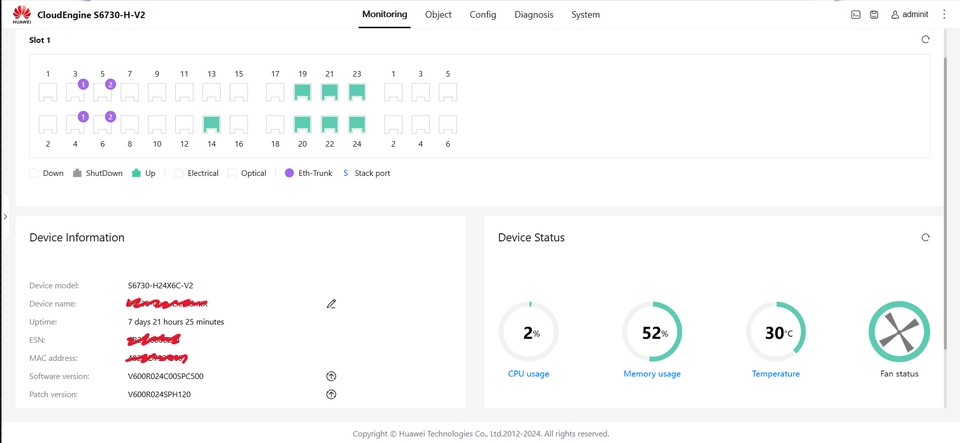Open the CPU usage link
This screenshot has width=960, height=443.
pyautogui.click(x=528, y=374)
